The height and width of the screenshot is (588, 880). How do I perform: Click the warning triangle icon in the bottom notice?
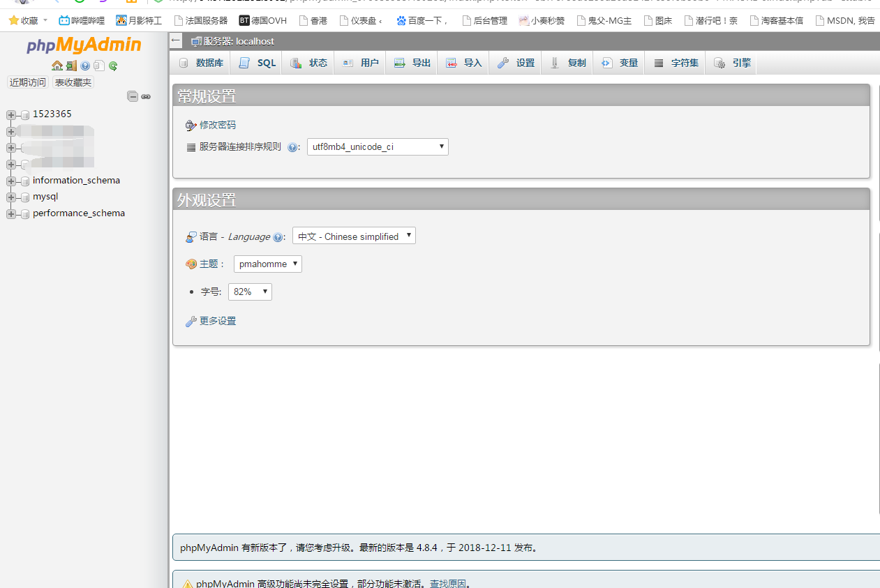(187, 584)
